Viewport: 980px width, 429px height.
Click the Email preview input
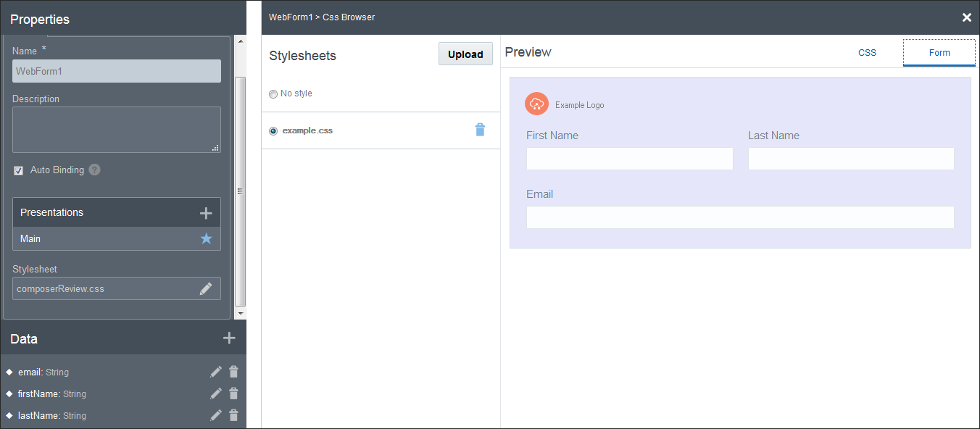(x=740, y=217)
